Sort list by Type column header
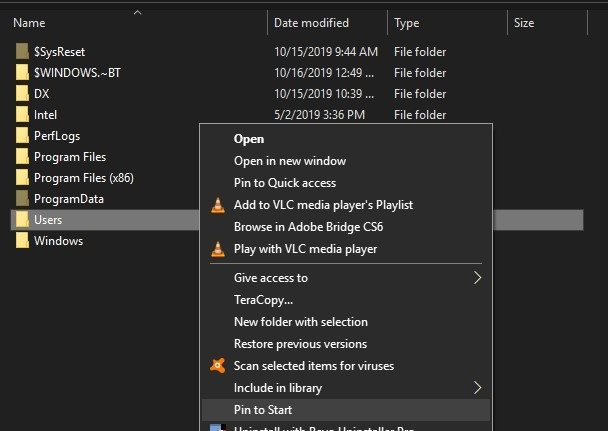 tap(407, 22)
